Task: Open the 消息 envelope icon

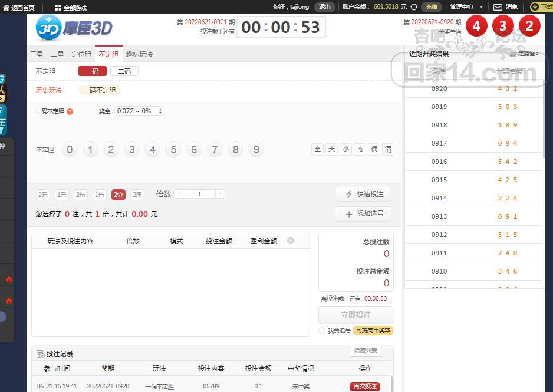Action: coord(497,7)
